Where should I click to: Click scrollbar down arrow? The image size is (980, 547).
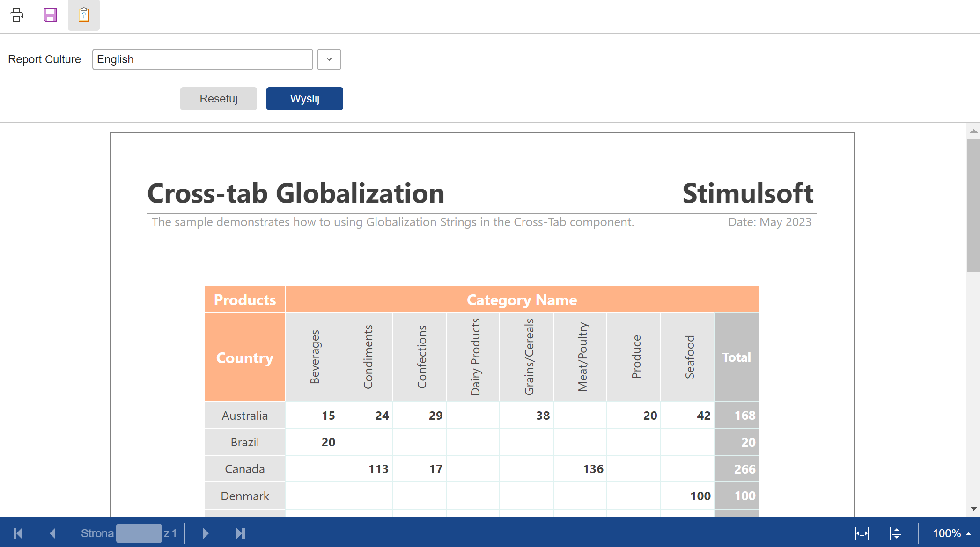click(973, 509)
